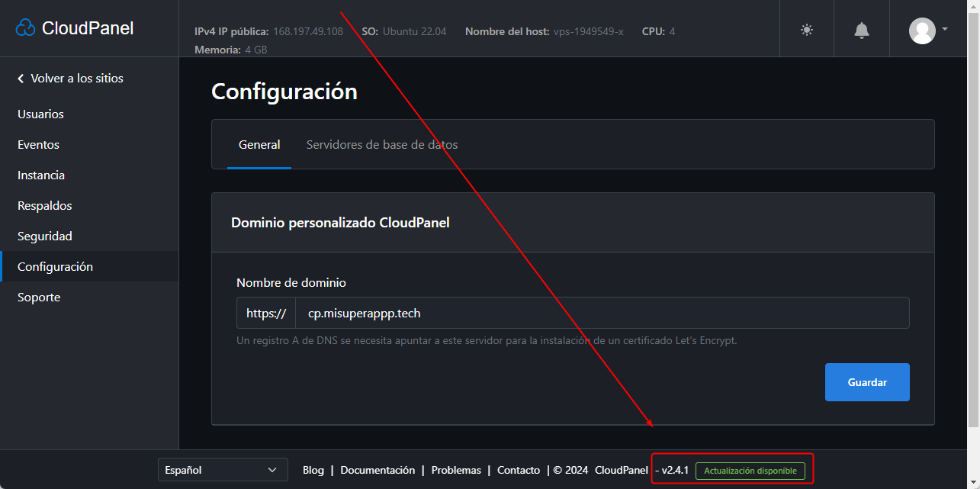Open the Contacto footer link
Image resolution: width=980 pixels, height=489 pixels.
[519, 471]
